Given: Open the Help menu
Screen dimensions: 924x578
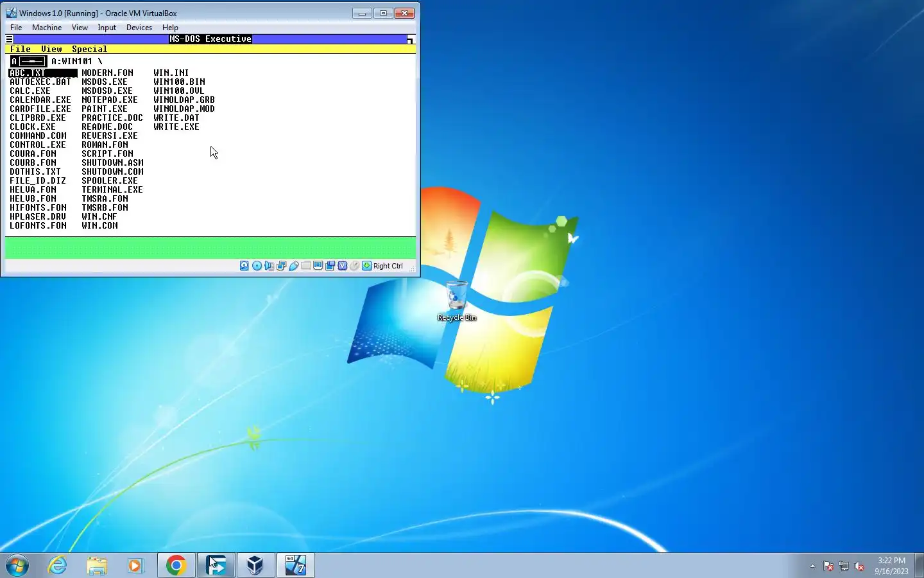Looking at the screenshot, I should pos(170,28).
